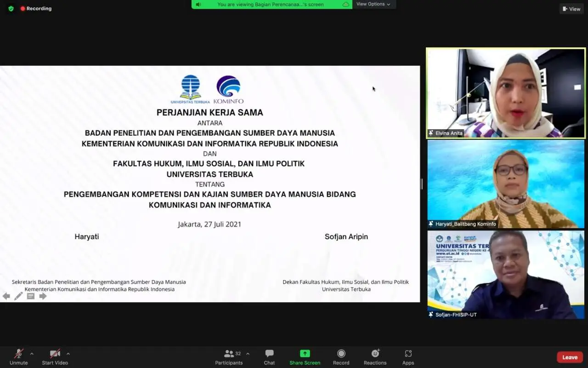Click the text 'Jakarta, 27 Juli 2021'
Viewport: 588px width, 368px height.
pos(209,224)
